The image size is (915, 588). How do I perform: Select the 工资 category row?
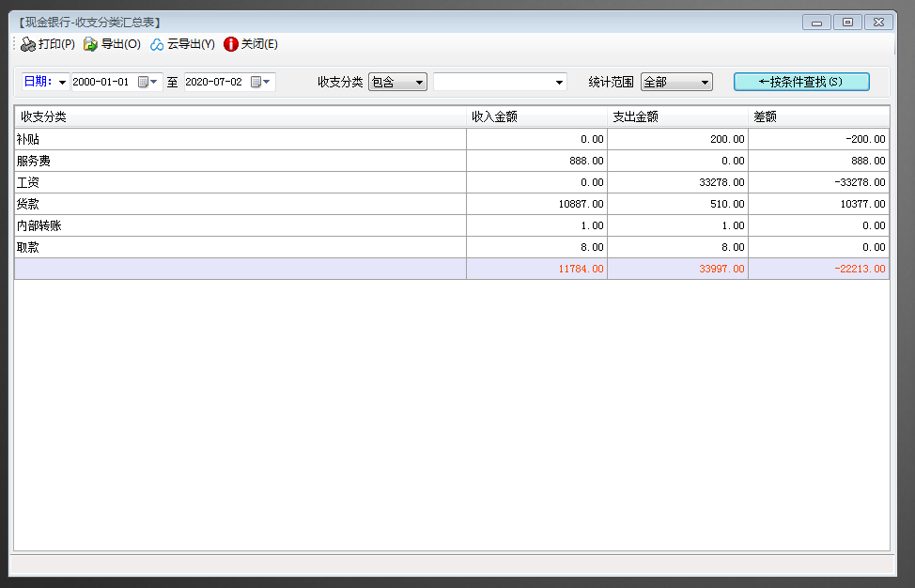[240, 182]
